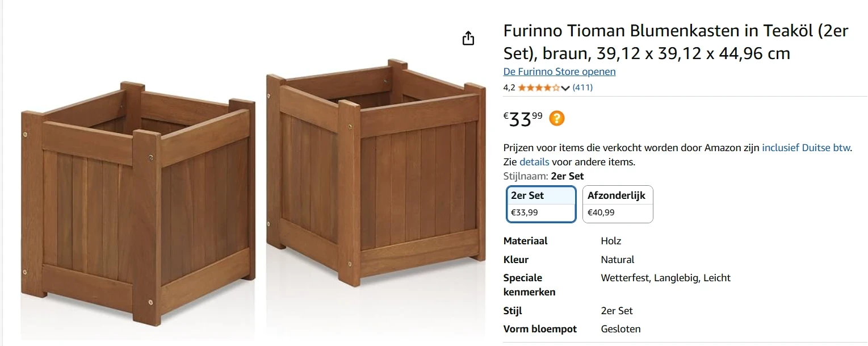Click the orange question mark beside the price

pos(557,118)
